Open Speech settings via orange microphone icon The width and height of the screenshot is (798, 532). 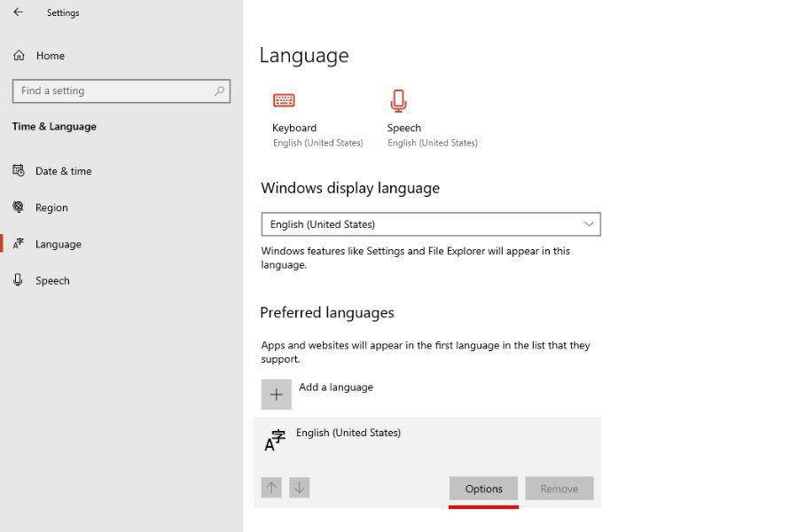(x=398, y=100)
